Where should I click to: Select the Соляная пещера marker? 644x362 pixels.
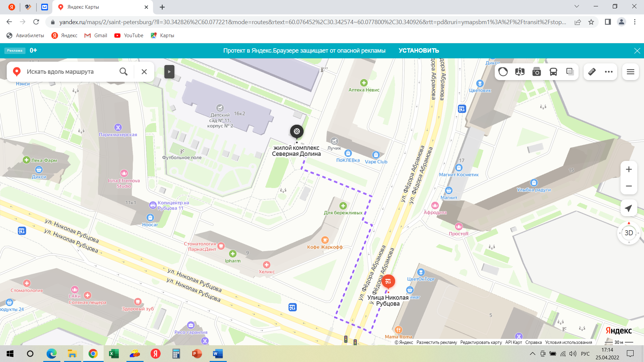[x=88, y=295]
